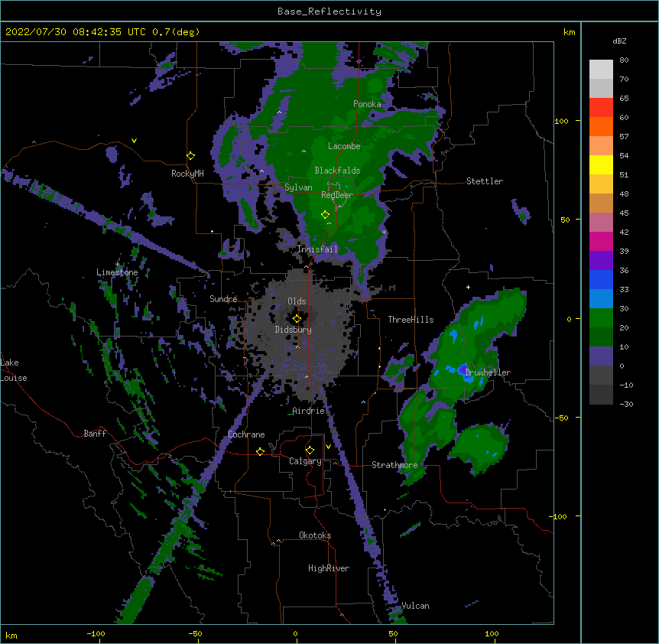Screen dimensions: 659x644
Task: Click the dBZ legend heading
Action: [x=619, y=41]
